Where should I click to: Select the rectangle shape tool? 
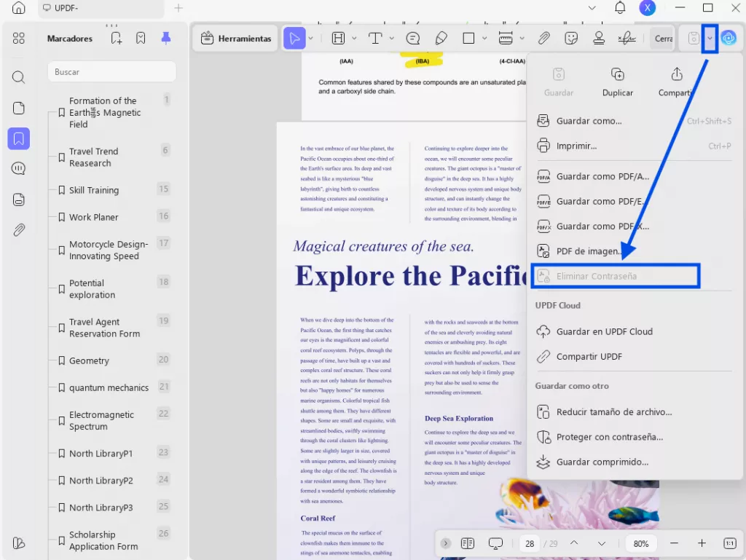click(468, 39)
